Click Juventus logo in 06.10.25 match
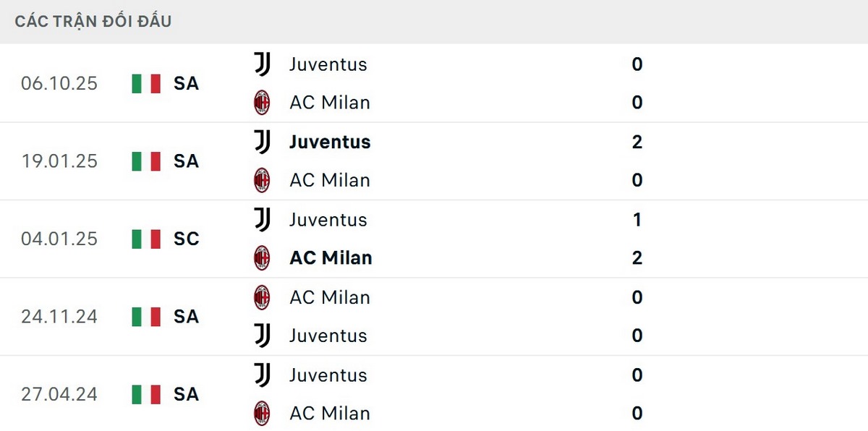The height and width of the screenshot is (431, 868). [262, 64]
